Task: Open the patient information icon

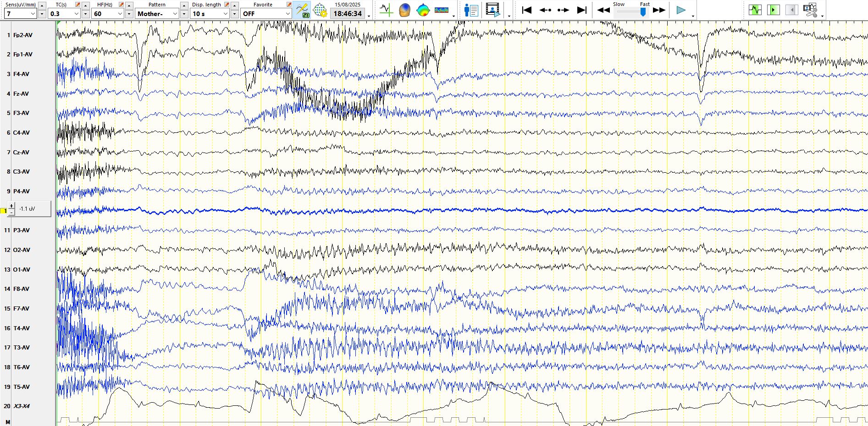Action: point(471,10)
